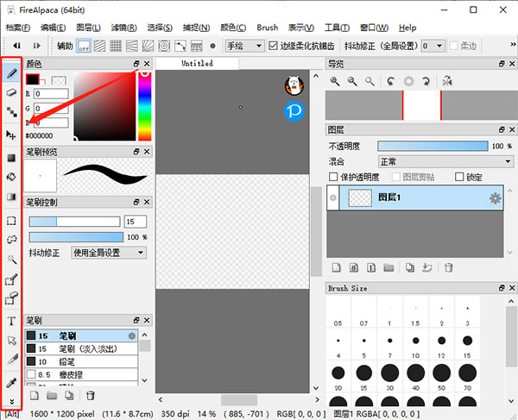The height and width of the screenshot is (420, 518).
Task: Uncheck 边缘柔化抗锯齿 option
Action: click(x=274, y=45)
